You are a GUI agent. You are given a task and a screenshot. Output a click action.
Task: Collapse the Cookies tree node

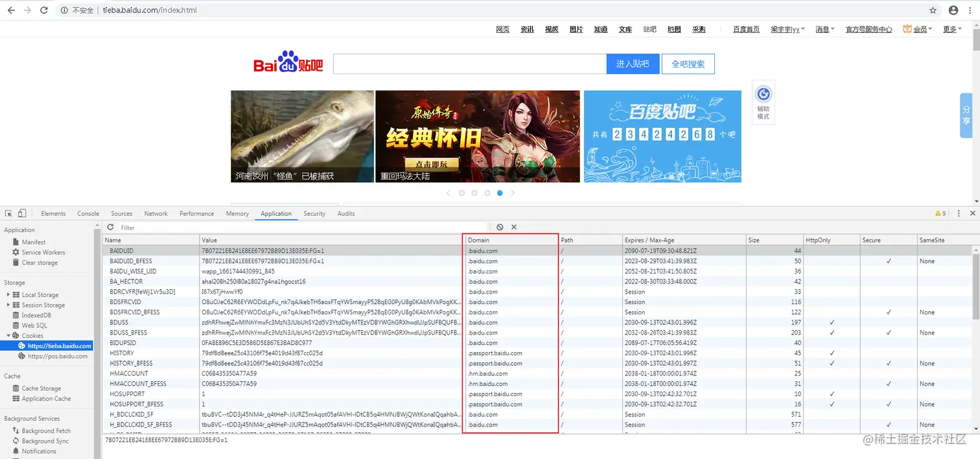[8, 336]
